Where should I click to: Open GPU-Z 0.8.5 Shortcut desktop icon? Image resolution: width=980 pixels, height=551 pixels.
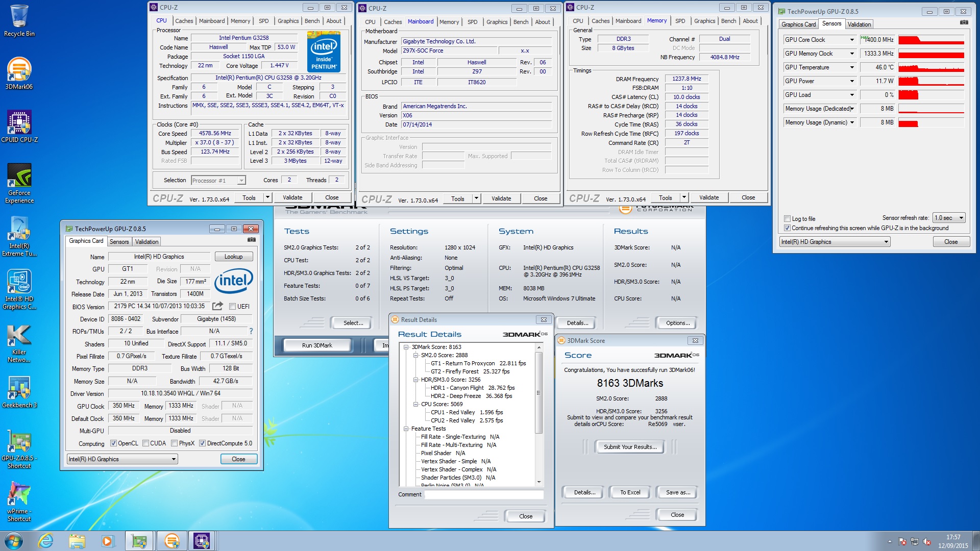coord(19,448)
